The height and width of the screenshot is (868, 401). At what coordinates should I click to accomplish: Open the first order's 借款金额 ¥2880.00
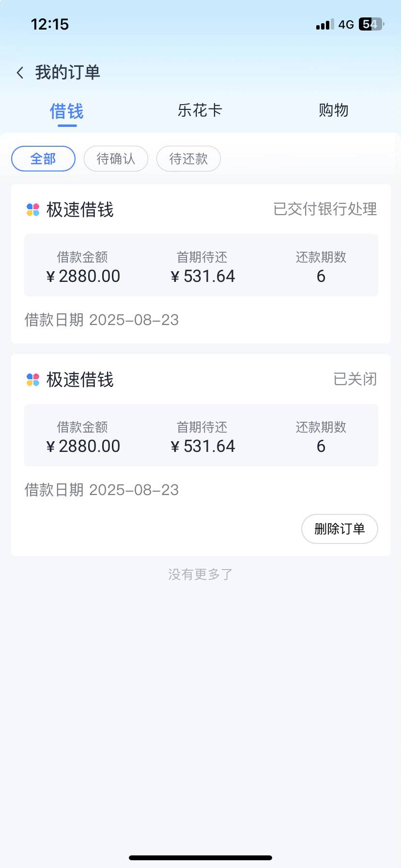coord(83,267)
